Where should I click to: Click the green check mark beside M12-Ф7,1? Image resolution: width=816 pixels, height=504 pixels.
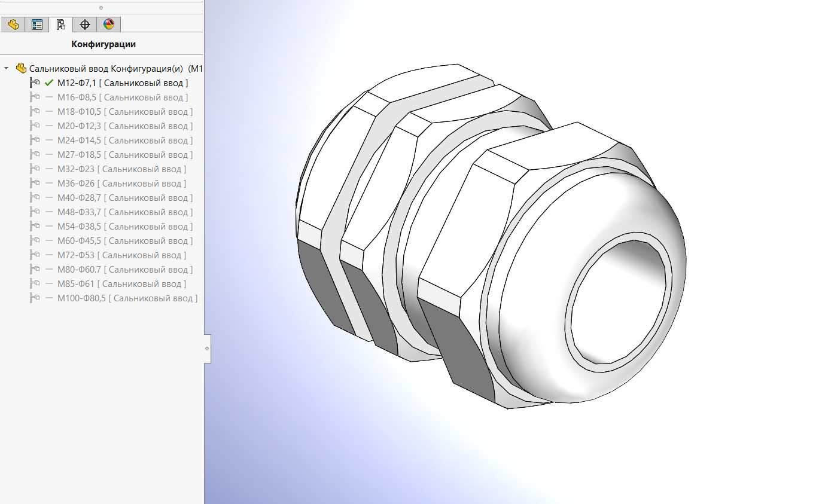pos(49,83)
